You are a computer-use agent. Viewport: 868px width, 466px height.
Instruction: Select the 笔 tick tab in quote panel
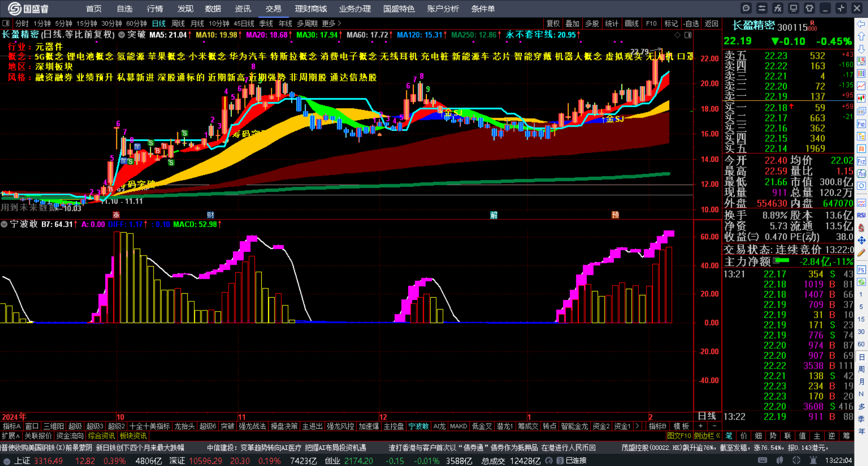pos(729,436)
